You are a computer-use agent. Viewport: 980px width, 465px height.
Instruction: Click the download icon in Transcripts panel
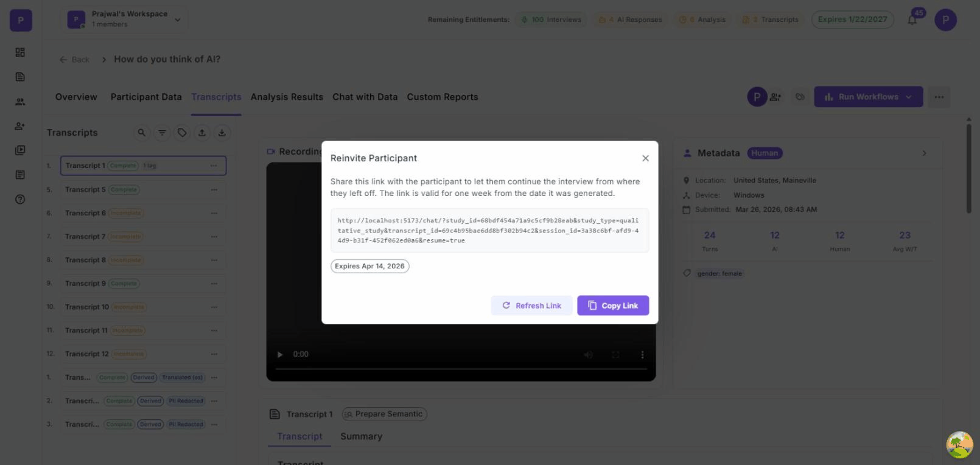(x=222, y=133)
